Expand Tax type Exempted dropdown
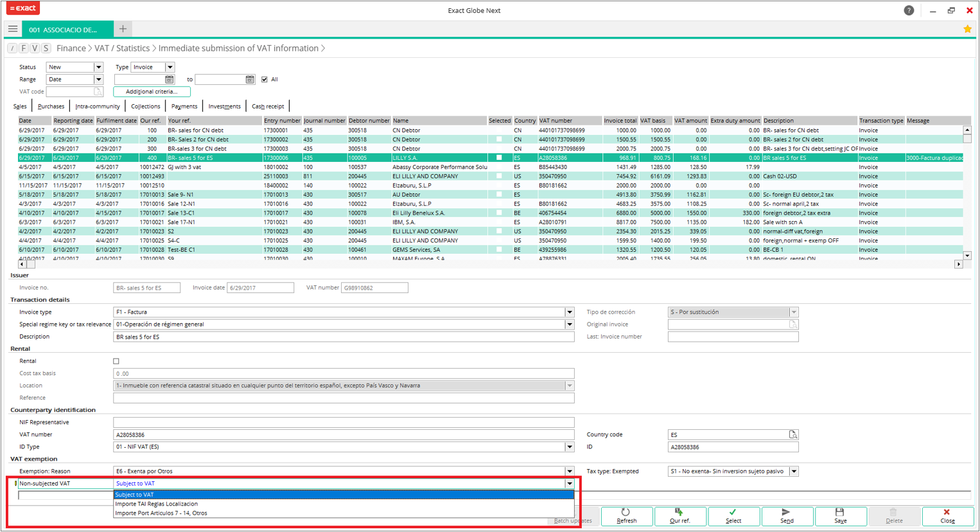This screenshot has height=532, width=980. click(x=794, y=472)
